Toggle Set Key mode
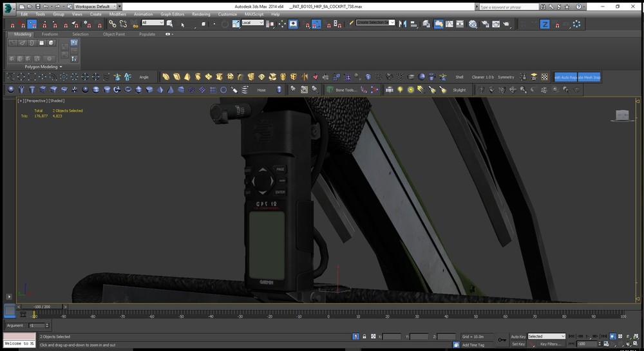644x351 pixels. pyautogui.click(x=518, y=344)
